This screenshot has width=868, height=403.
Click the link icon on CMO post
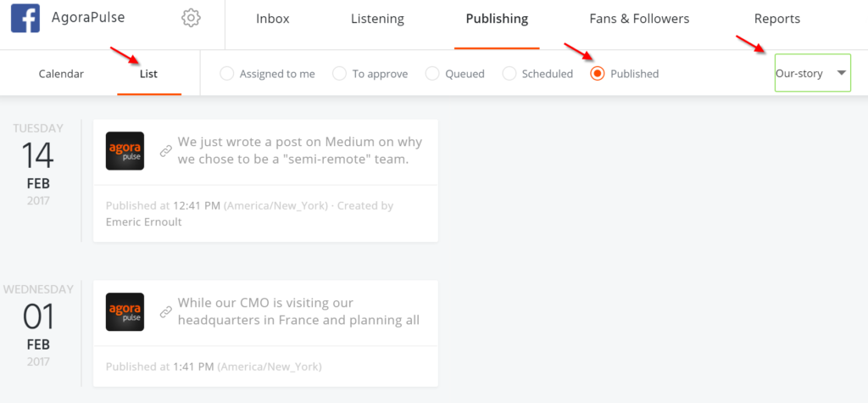(x=165, y=312)
